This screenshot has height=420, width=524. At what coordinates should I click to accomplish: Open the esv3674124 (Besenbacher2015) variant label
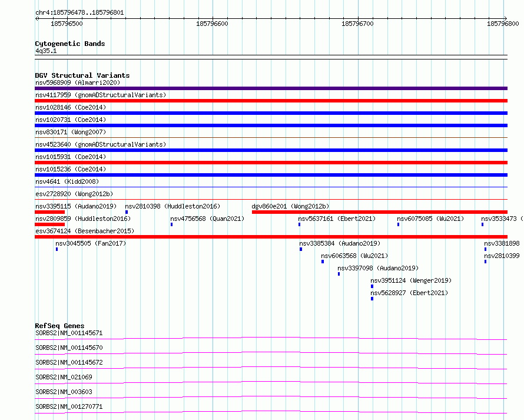click(x=85, y=231)
